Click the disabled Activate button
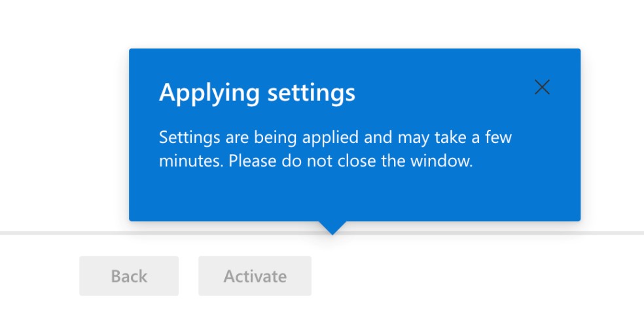The width and height of the screenshot is (644, 312). 255,276
